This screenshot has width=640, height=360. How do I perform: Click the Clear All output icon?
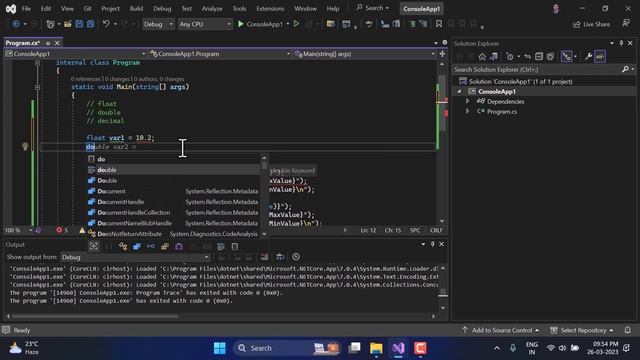pyautogui.click(x=264, y=257)
